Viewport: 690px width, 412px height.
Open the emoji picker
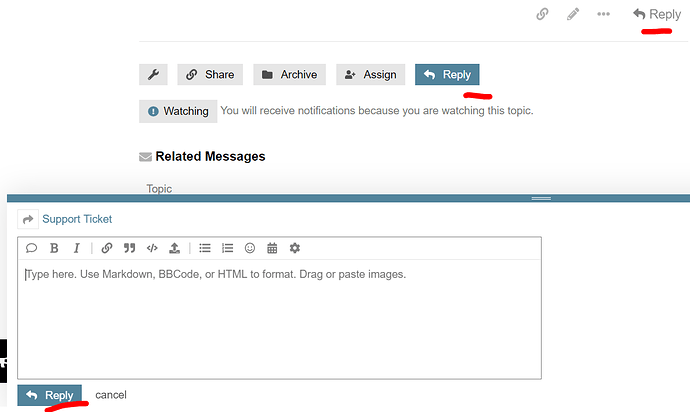[x=250, y=248]
